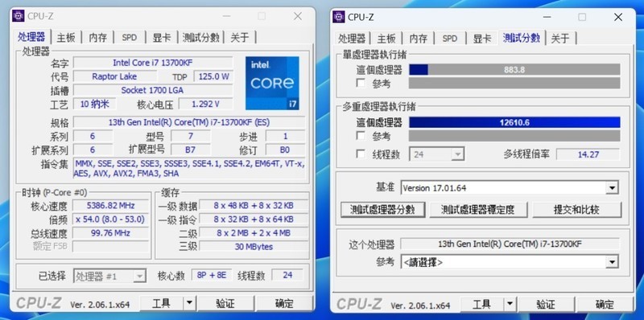The image size is (644, 320).
Task: Click the single-thread score bar 883.8
Action: tap(514, 70)
